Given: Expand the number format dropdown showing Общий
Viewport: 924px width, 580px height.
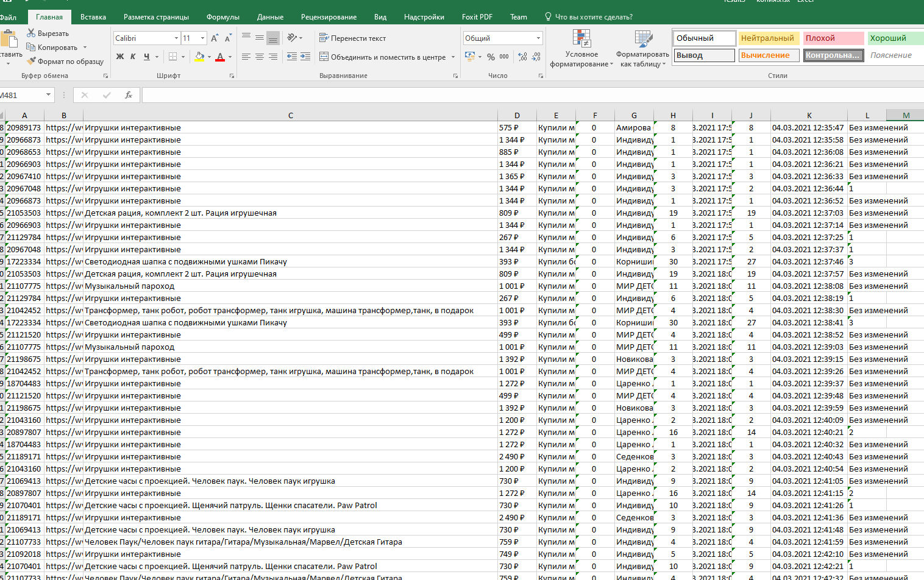Looking at the screenshot, I should point(538,38).
